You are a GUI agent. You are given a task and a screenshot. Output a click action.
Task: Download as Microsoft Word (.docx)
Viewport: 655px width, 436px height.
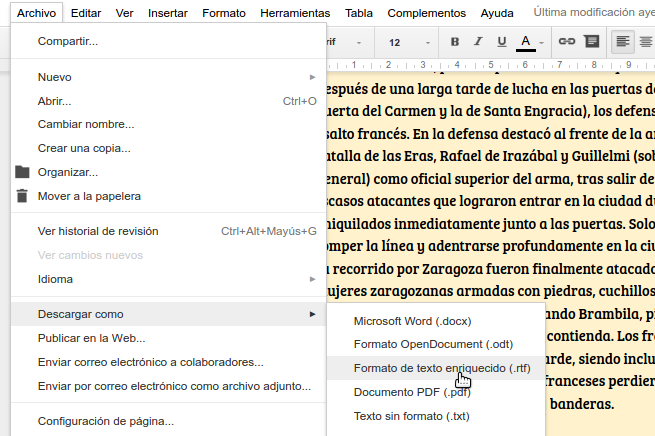click(x=436, y=321)
